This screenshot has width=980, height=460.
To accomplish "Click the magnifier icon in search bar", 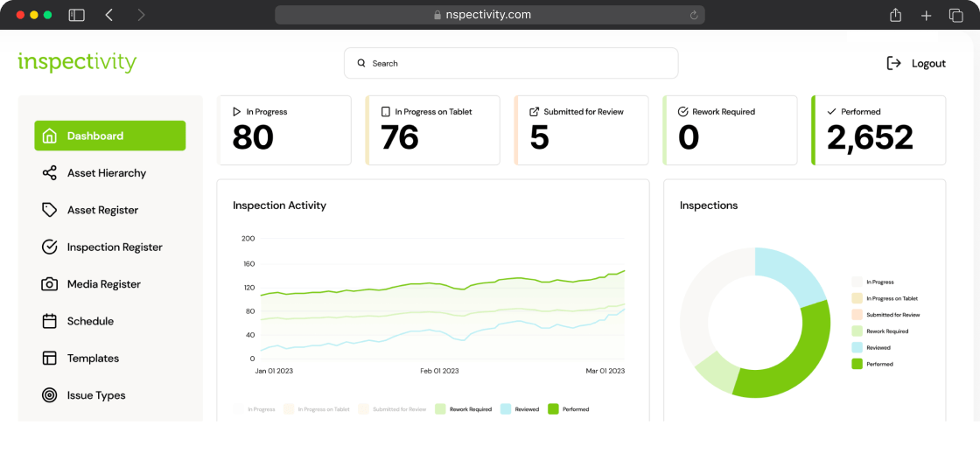I will point(361,63).
